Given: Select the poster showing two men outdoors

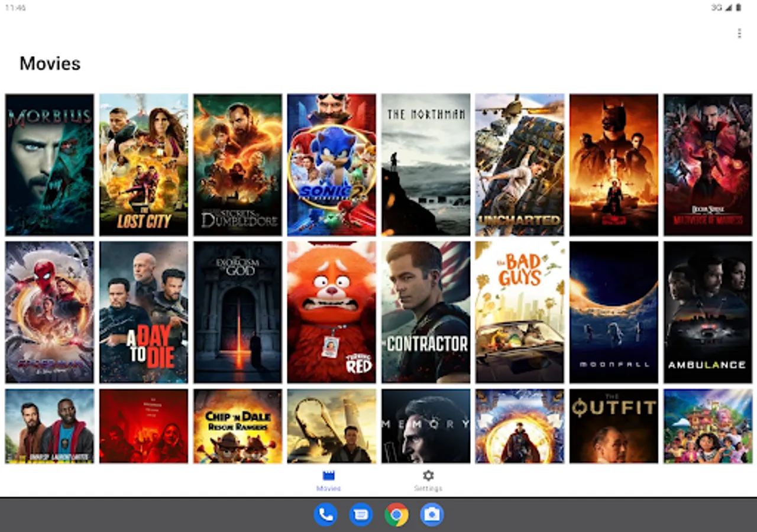Looking at the screenshot, I should (50, 426).
